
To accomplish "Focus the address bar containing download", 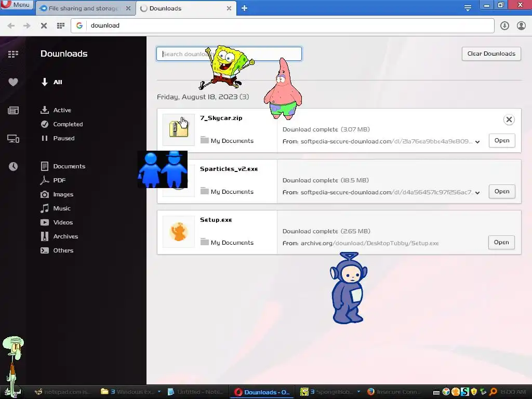I will 282,25.
